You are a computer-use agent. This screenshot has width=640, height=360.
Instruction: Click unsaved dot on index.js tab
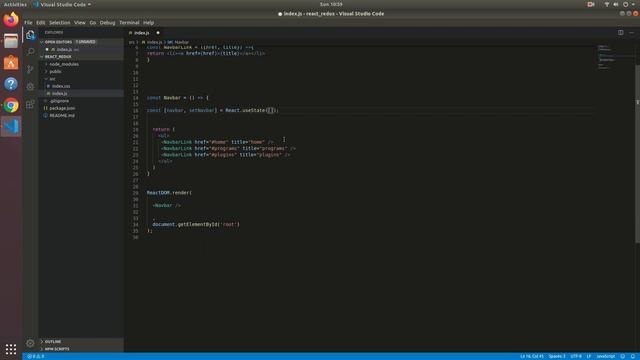158,33
